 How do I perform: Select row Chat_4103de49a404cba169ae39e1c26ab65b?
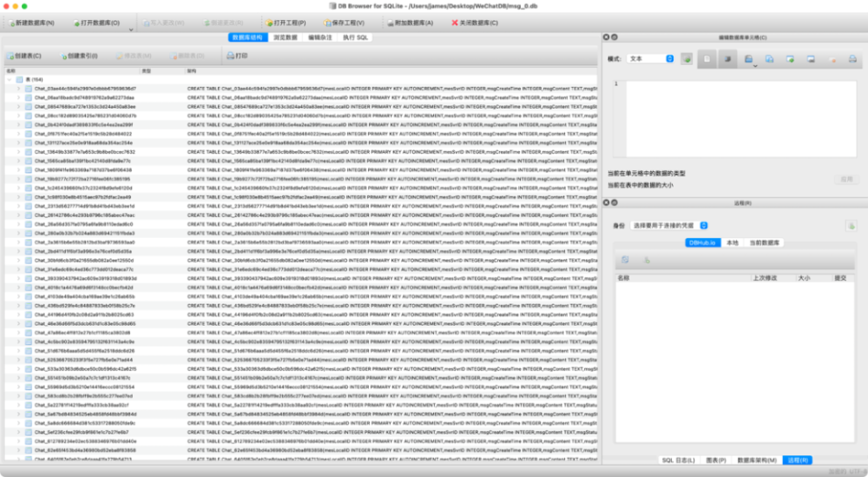coord(300,296)
